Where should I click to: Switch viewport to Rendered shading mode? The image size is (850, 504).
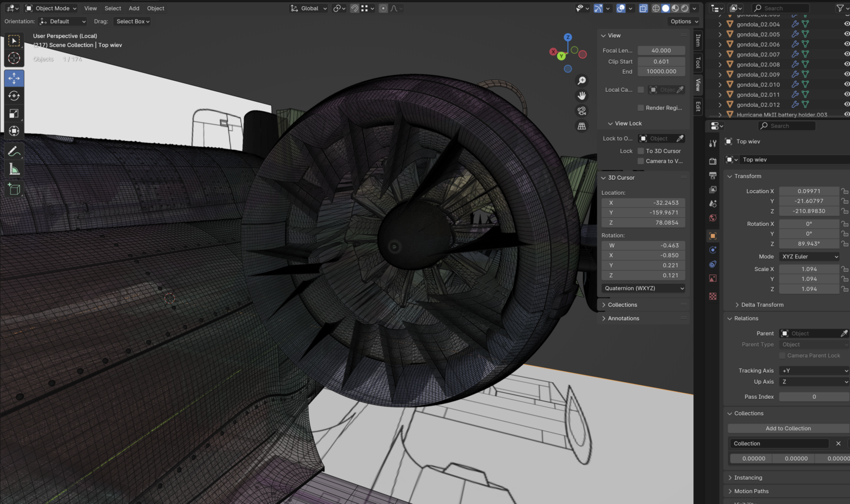click(685, 8)
